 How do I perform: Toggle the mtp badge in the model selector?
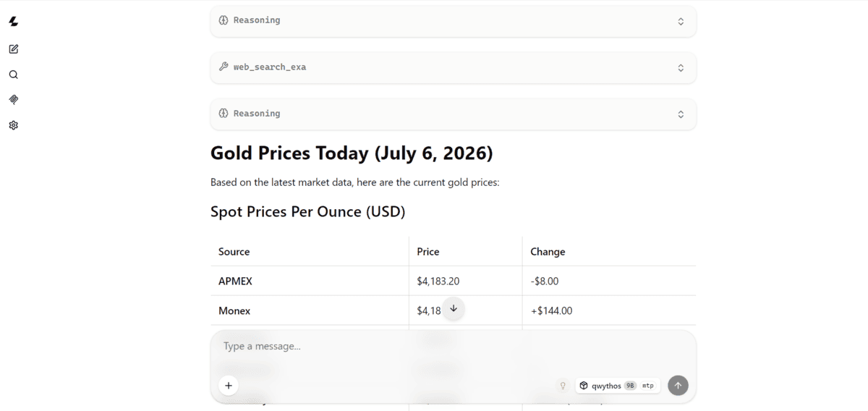pos(647,386)
